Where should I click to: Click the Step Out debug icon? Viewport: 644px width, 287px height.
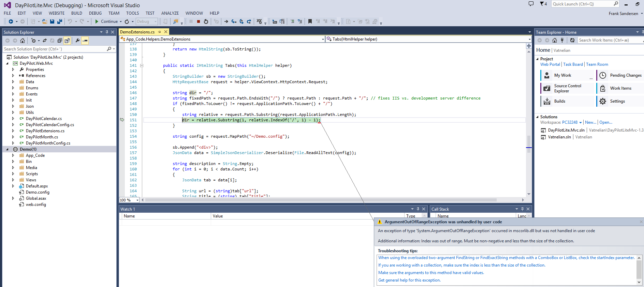[249, 21]
